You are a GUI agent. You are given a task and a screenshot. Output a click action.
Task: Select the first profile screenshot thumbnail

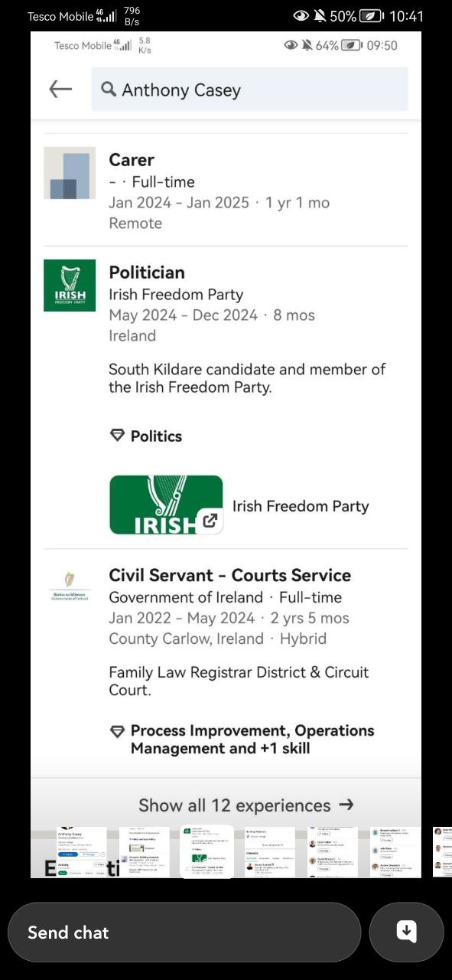click(82, 851)
